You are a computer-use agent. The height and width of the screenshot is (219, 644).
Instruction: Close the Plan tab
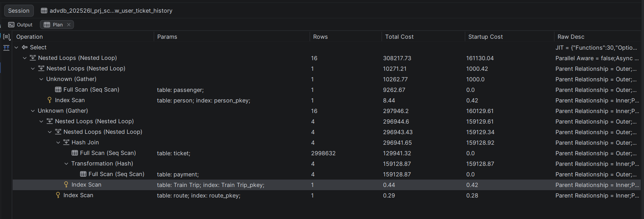(x=69, y=25)
